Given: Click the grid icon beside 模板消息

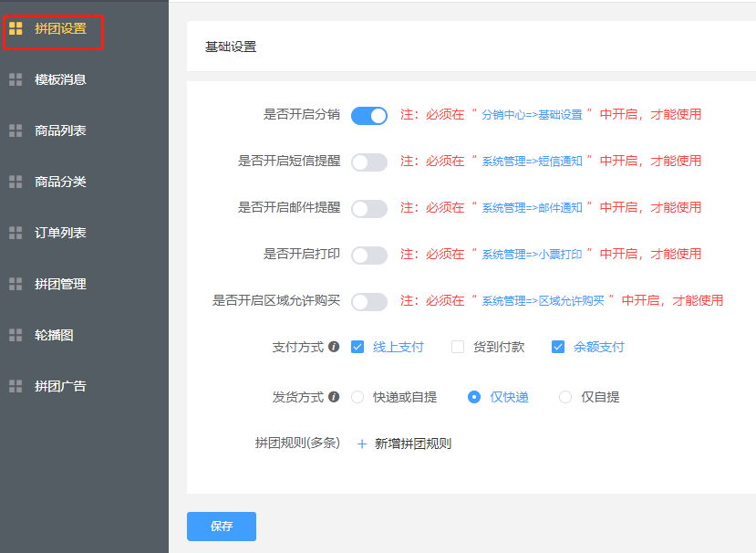Looking at the screenshot, I should (x=16, y=79).
